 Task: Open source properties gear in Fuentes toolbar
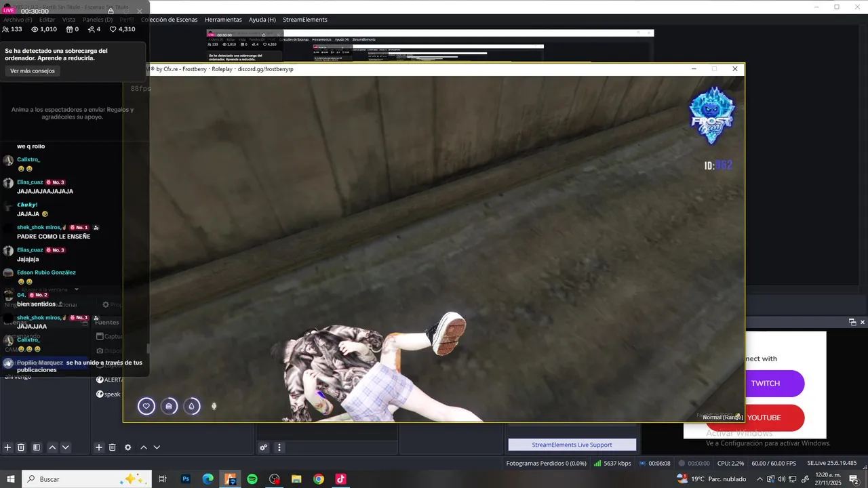tap(127, 447)
